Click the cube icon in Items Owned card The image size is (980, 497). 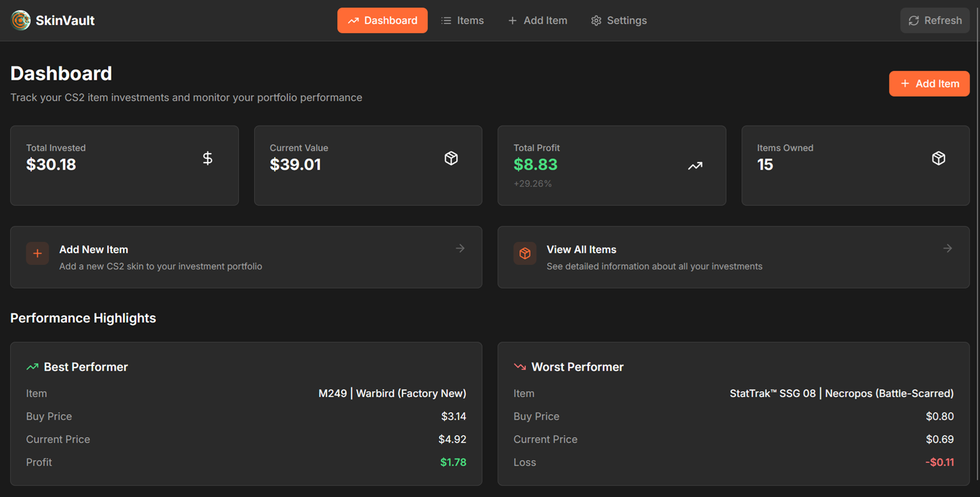(x=939, y=158)
